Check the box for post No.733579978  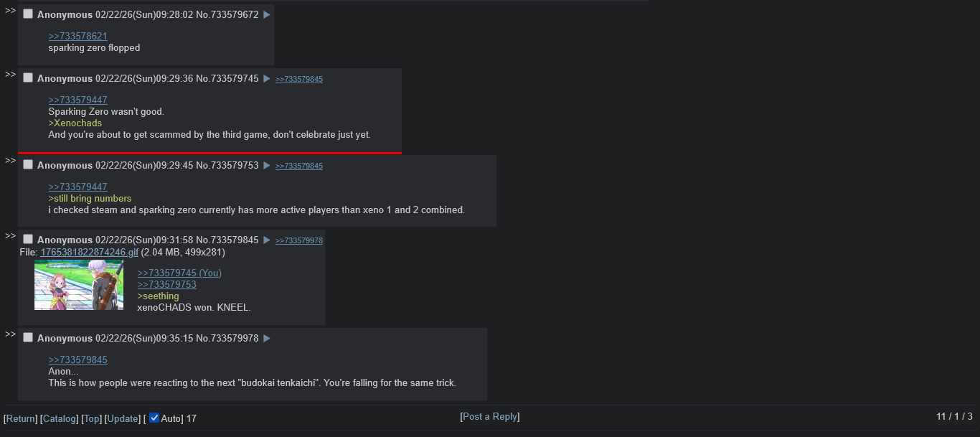pos(28,337)
